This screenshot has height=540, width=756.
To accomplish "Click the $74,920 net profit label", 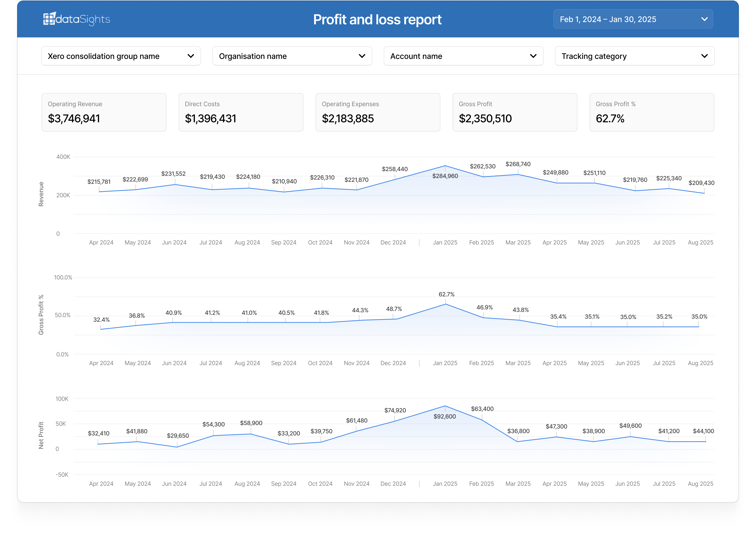I will click(395, 410).
